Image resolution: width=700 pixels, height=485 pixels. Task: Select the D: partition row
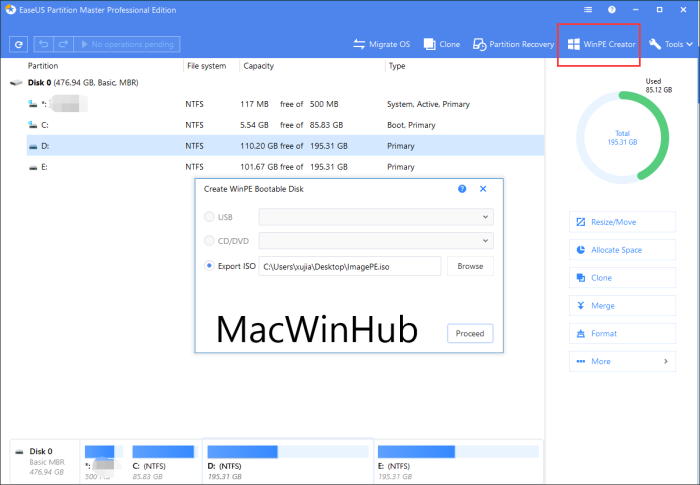[x=285, y=146]
